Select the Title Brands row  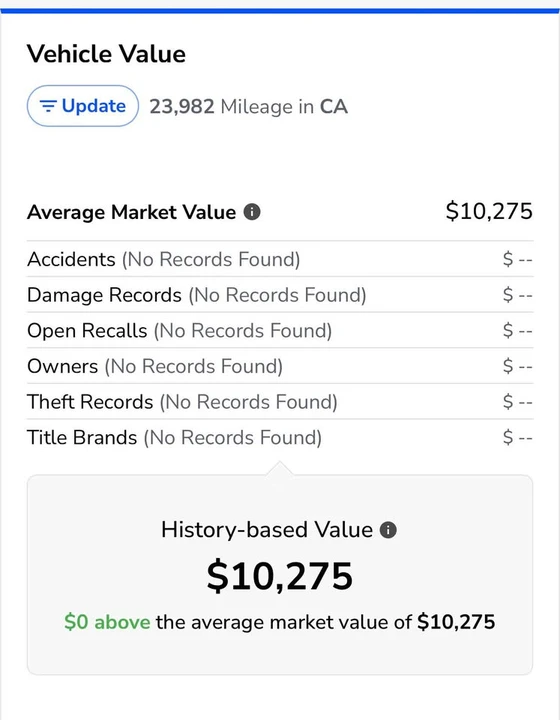point(280,438)
